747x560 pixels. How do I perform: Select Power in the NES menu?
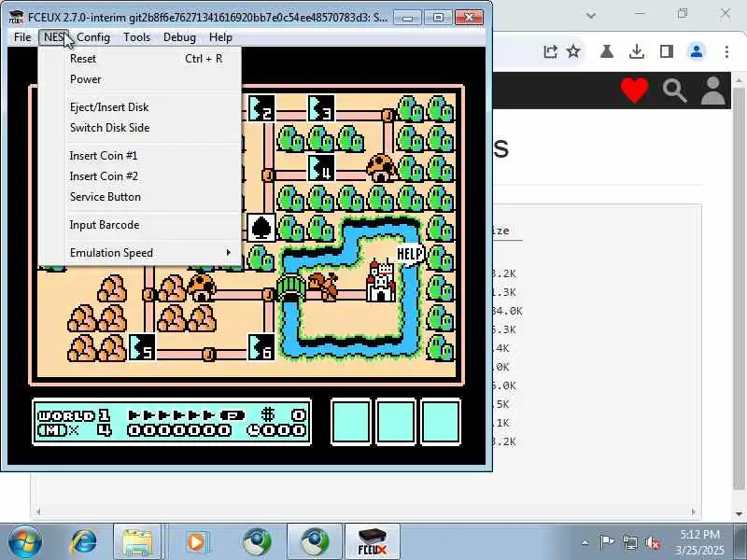[141, 79]
